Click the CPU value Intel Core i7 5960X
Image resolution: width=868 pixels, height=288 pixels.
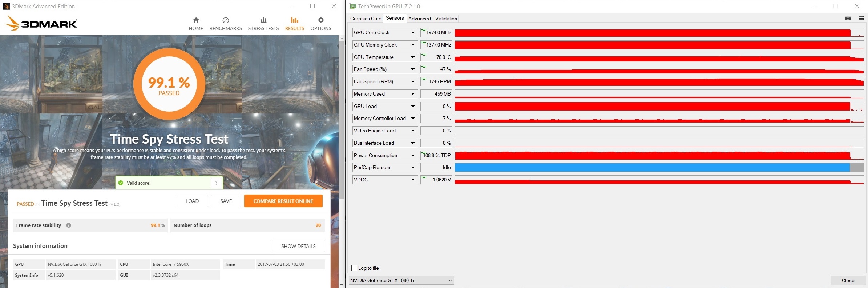click(x=170, y=264)
